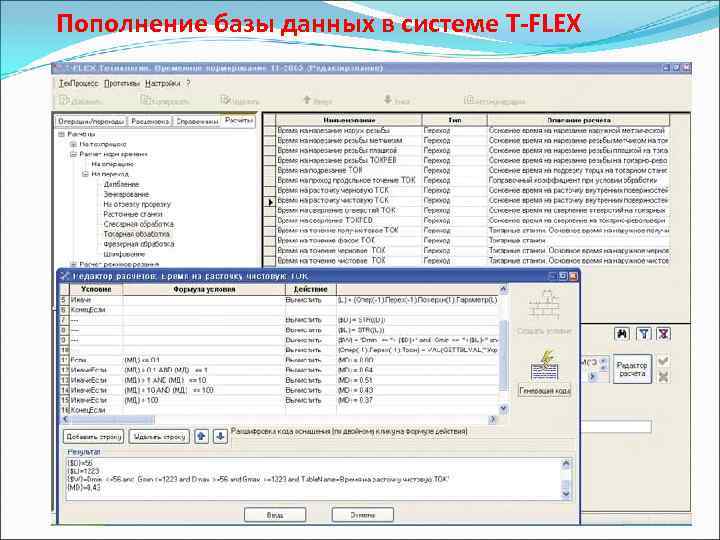Click the Результат box scroll-up arrow

[x=566, y=464]
